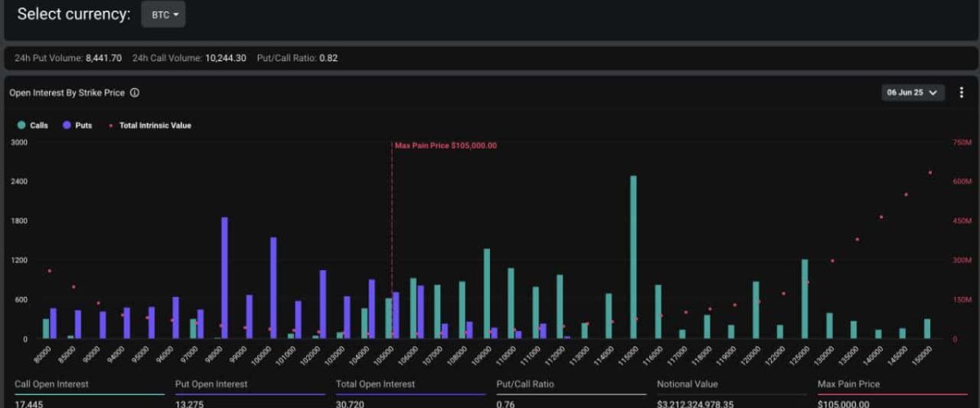Open the three-dot chart options menu
Screen dimensions: 980x408
[x=961, y=92]
